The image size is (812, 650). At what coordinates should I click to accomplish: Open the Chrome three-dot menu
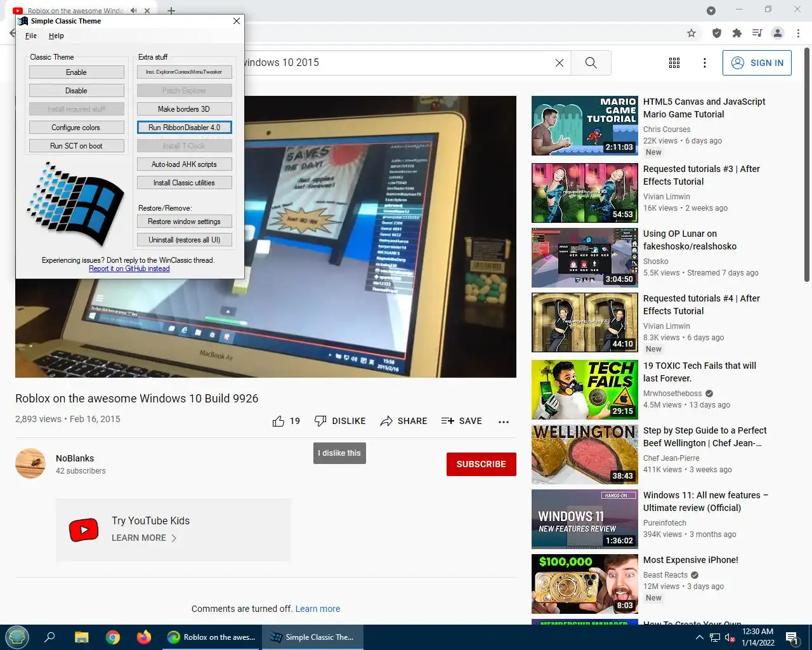pyautogui.click(x=798, y=33)
